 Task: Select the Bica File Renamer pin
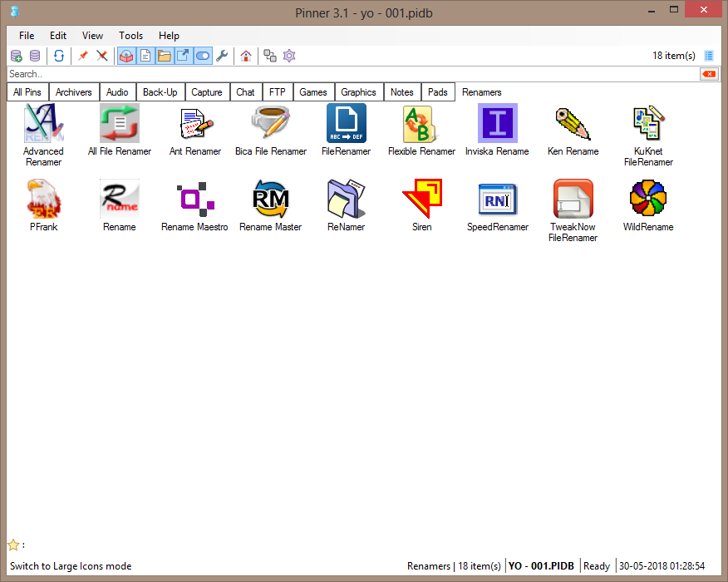click(271, 130)
